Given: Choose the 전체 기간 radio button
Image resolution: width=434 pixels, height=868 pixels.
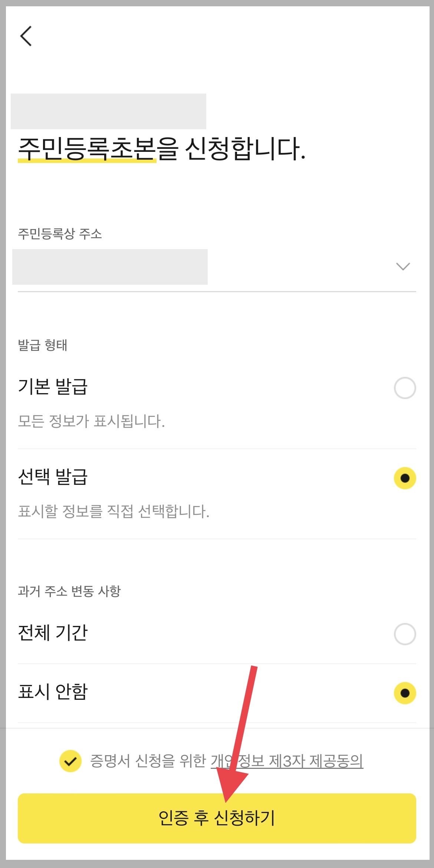Looking at the screenshot, I should [405, 634].
